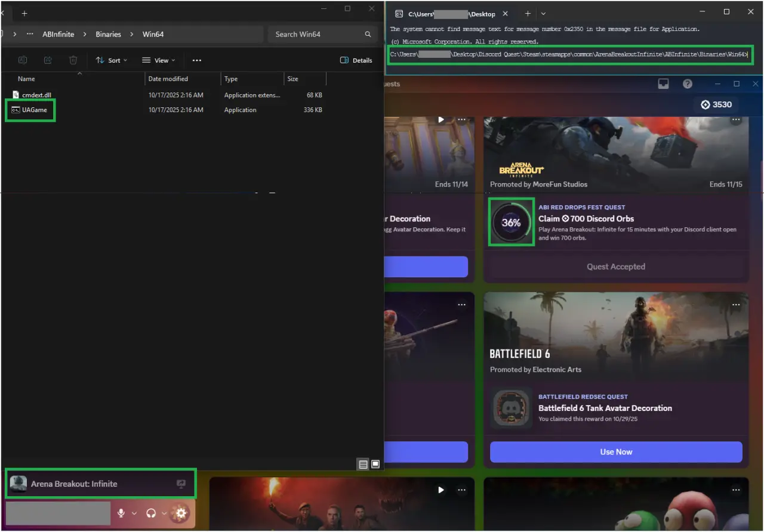Open the Claim 700 Discord Orbs quest title

[x=586, y=219]
